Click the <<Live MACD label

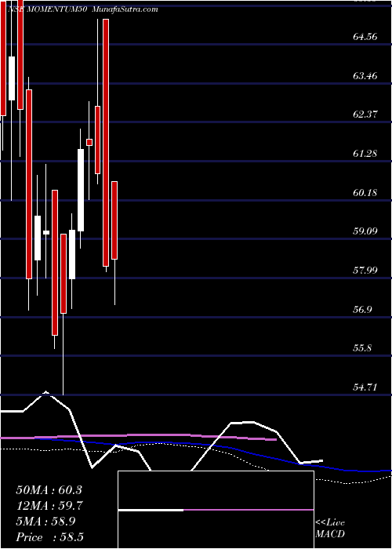point(330,529)
